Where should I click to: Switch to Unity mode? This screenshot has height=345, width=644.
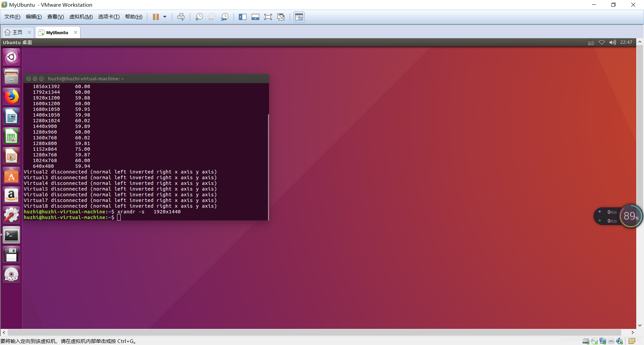pyautogui.click(x=281, y=17)
